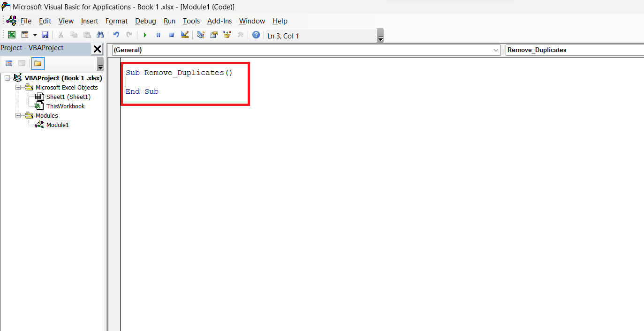Image resolution: width=644 pixels, height=331 pixels.
Task: Save the workbook with the floppy icon
Action: coord(45,35)
